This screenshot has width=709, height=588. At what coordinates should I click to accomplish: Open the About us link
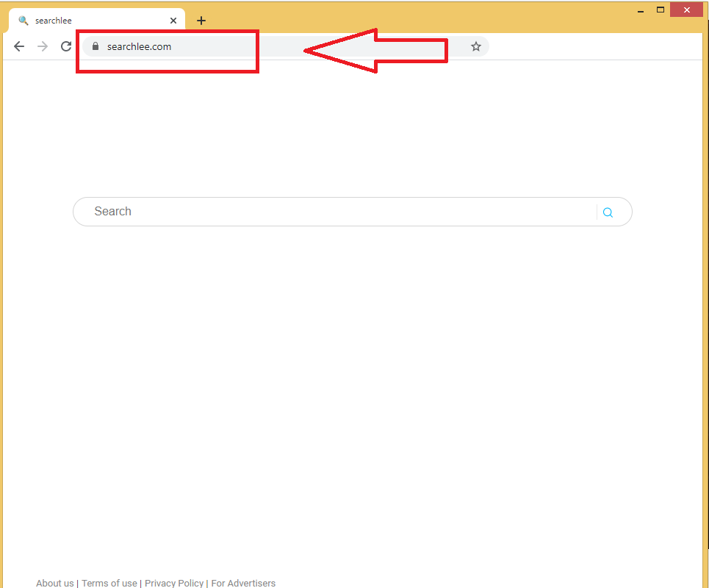(x=55, y=583)
